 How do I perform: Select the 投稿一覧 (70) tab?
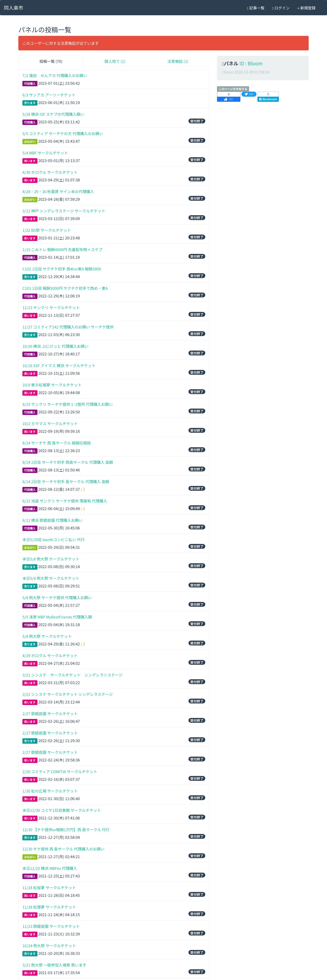[51, 61]
